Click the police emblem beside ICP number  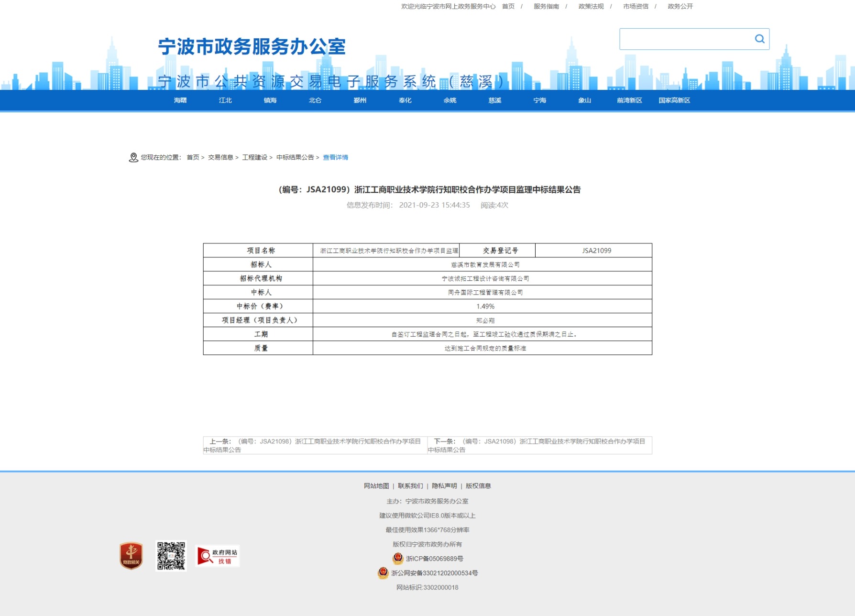coord(397,559)
